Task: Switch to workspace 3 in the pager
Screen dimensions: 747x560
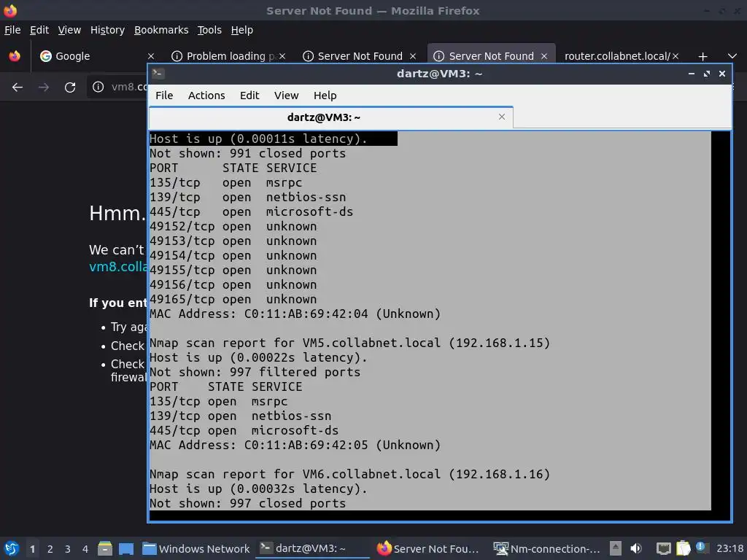Action: [x=68, y=549]
